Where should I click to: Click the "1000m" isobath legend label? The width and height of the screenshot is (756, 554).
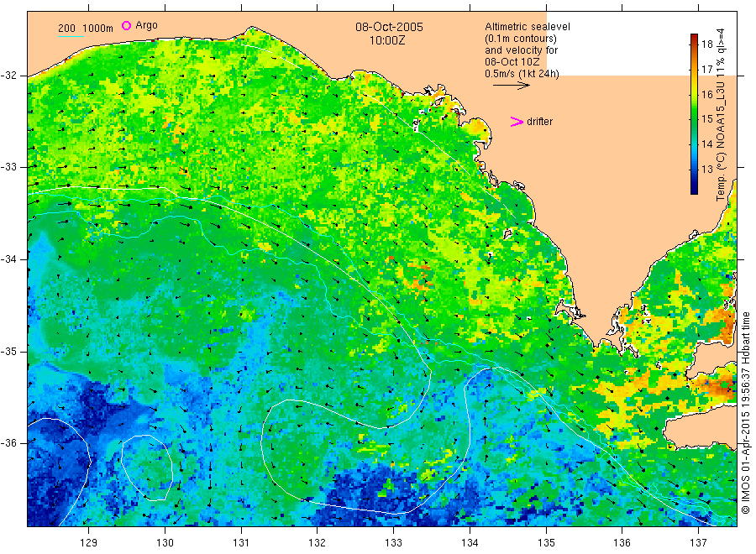click(98, 29)
